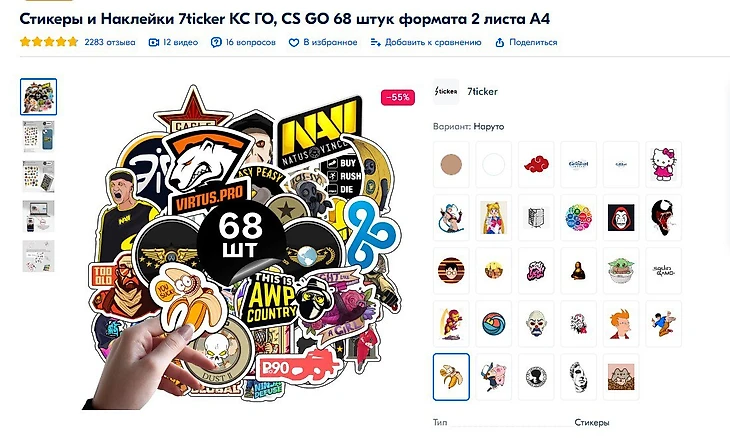
Task: Select the Iron Man sticker variant
Action: tap(451, 324)
